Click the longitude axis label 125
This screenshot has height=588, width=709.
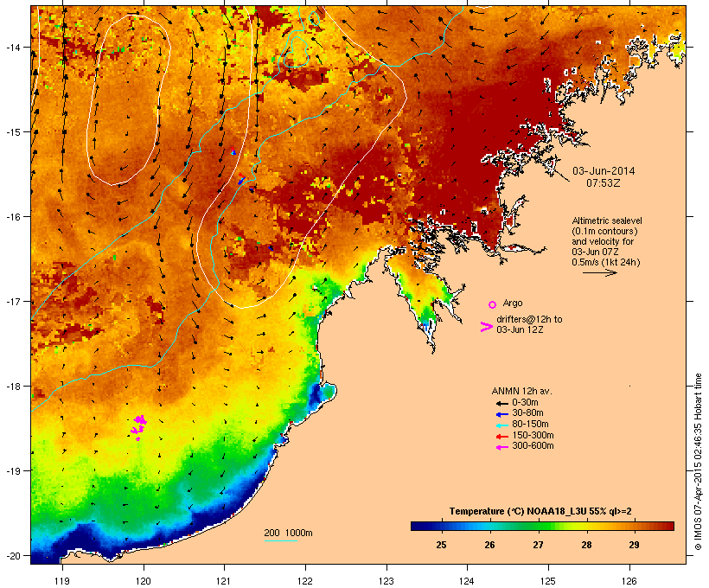coord(548,581)
